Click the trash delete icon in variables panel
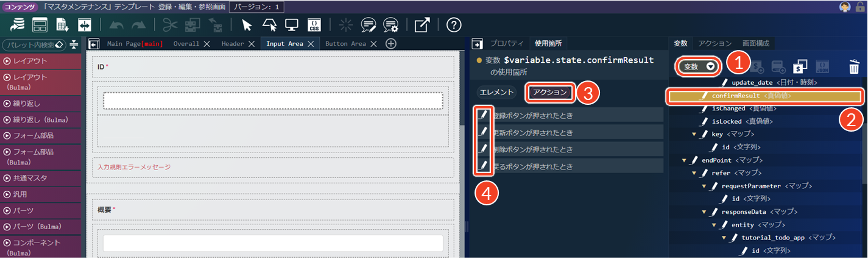This screenshot has width=868, height=259. coord(855,66)
